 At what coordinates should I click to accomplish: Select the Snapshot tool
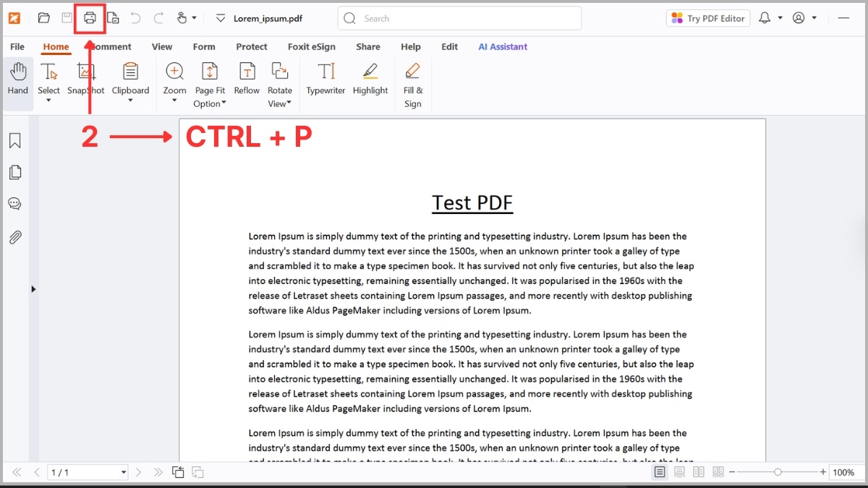(86, 80)
